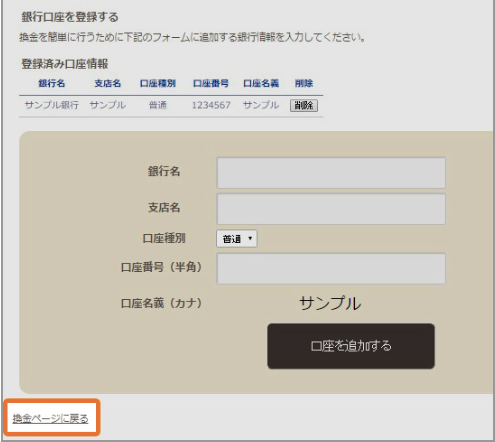Select the サンプル銀行 cell in the table
This screenshot has width=495, height=442.
pyautogui.click(x=52, y=105)
